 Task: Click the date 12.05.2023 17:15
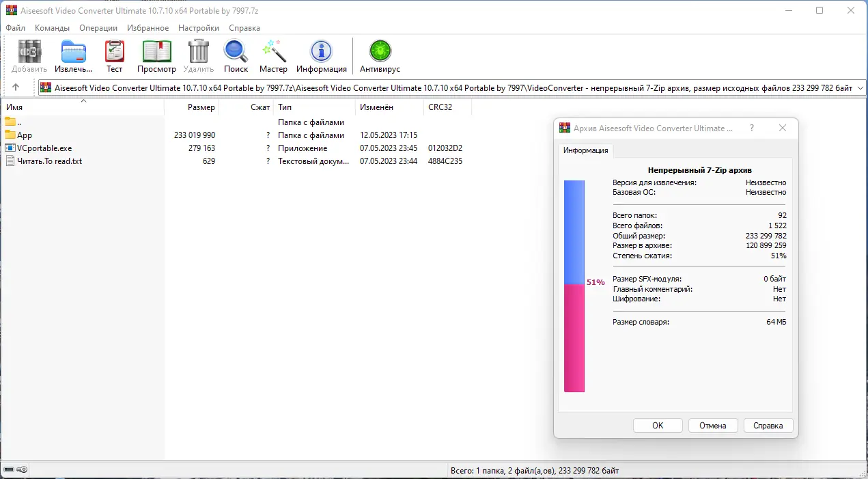click(389, 135)
